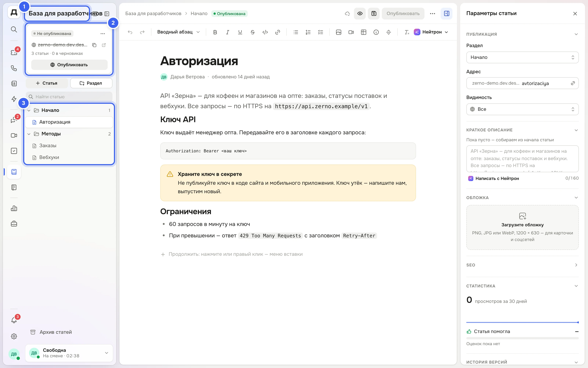
Task: Undo the last edit
Action: tap(130, 32)
